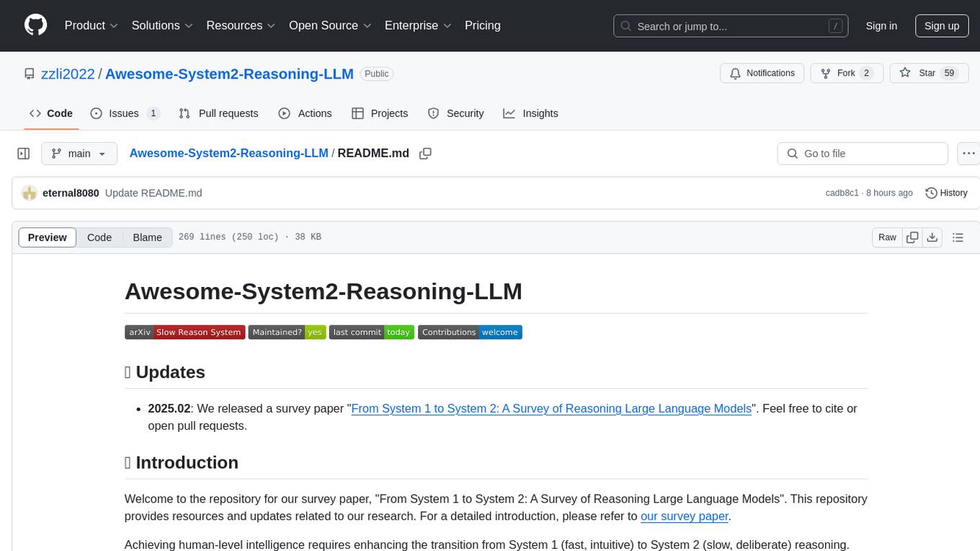Copy raw file contents icon
The image size is (980, 551).
912,237
